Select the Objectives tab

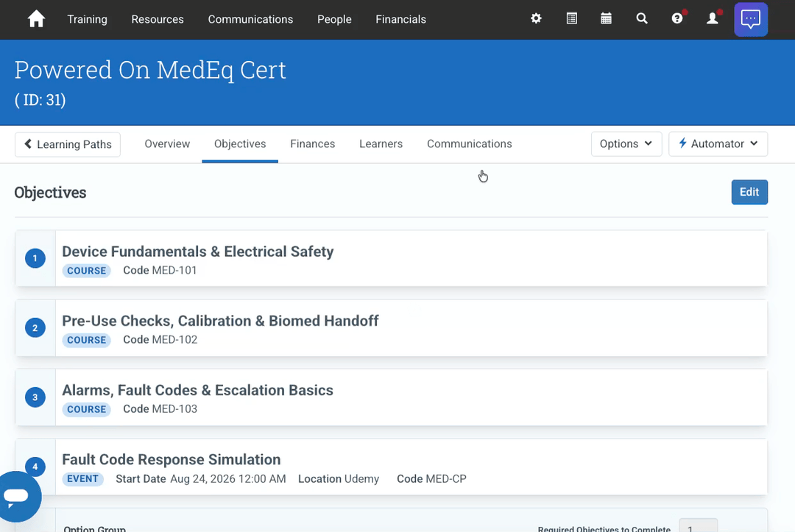pos(240,144)
